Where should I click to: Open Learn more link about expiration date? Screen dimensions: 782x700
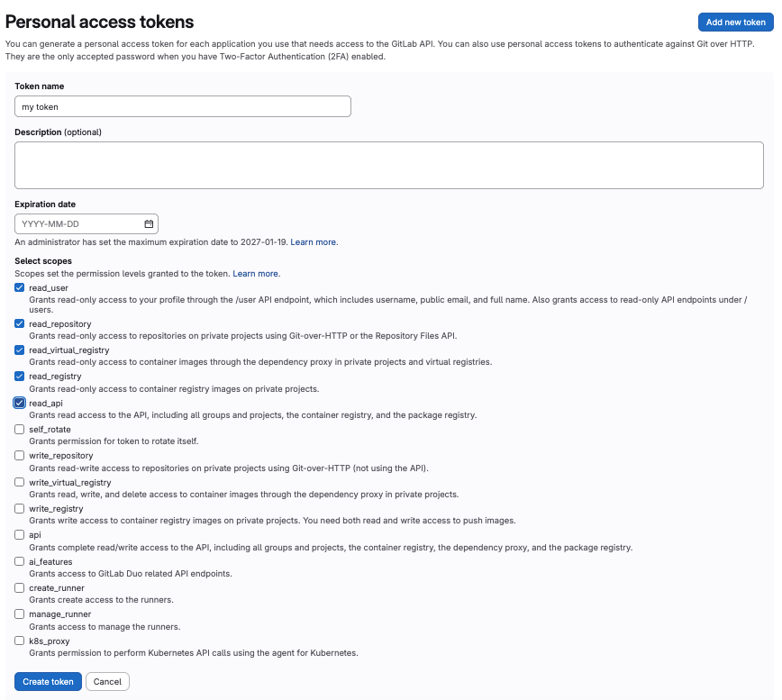point(314,242)
